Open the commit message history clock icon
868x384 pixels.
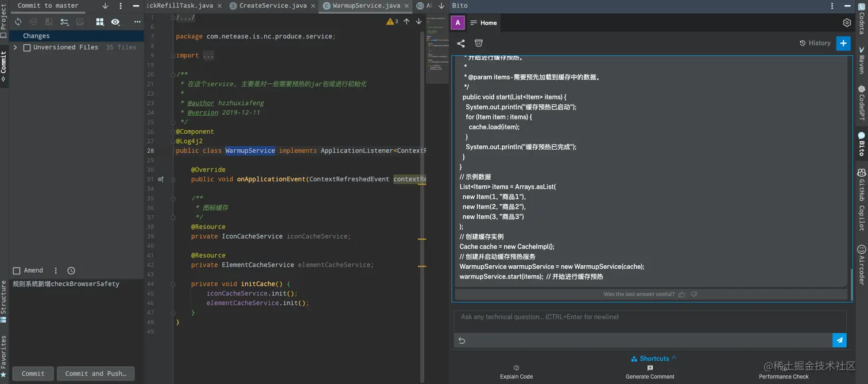click(x=71, y=270)
